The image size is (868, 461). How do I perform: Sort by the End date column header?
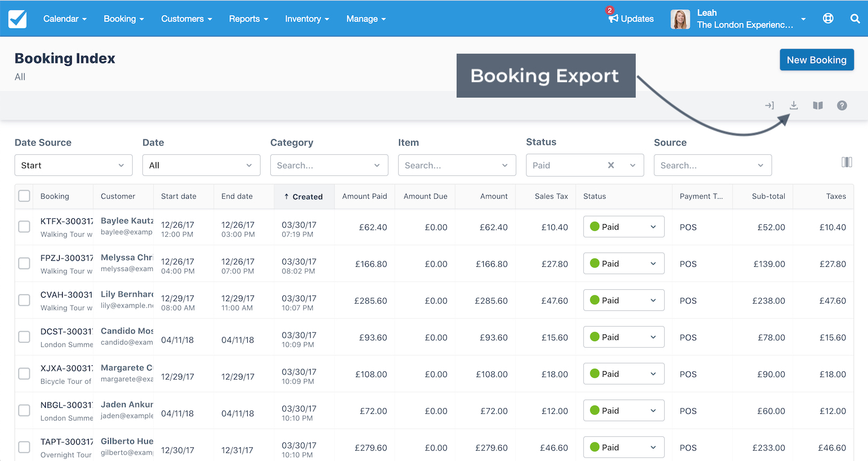237,196
